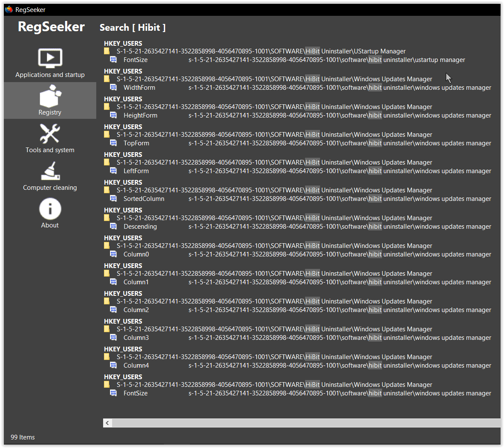Screen dimensions: 504x448
Task: Click the value icon beside TopForm
Action: click(x=113, y=143)
